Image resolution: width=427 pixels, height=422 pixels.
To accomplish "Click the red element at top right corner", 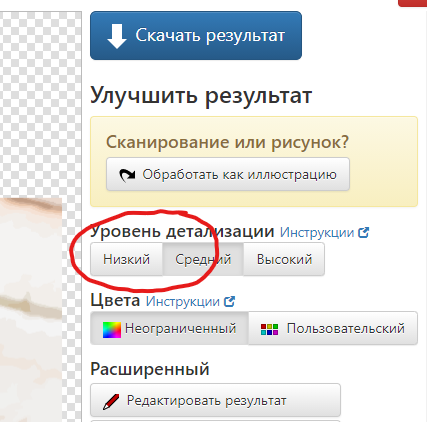I will tap(413, 3).
